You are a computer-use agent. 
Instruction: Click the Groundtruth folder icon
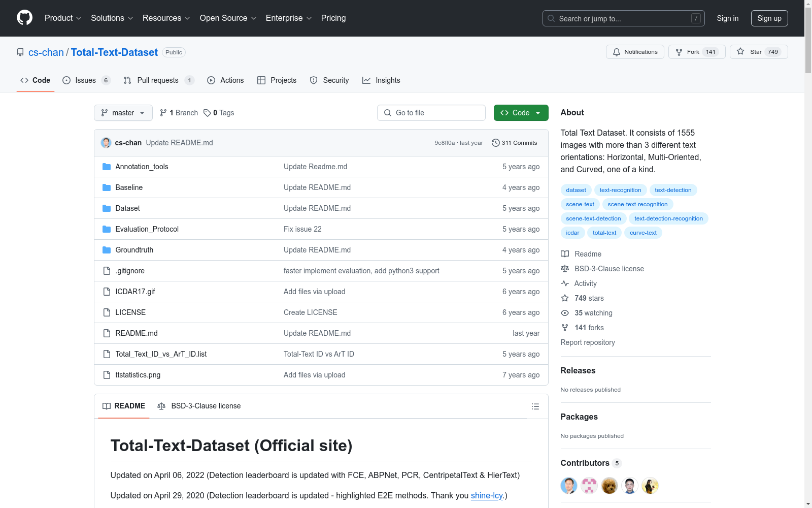click(x=107, y=250)
